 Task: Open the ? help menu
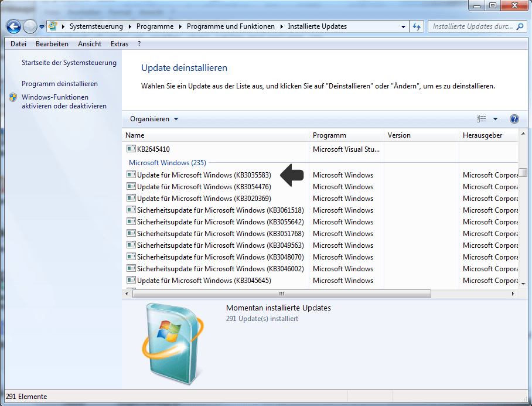[x=139, y=44]
